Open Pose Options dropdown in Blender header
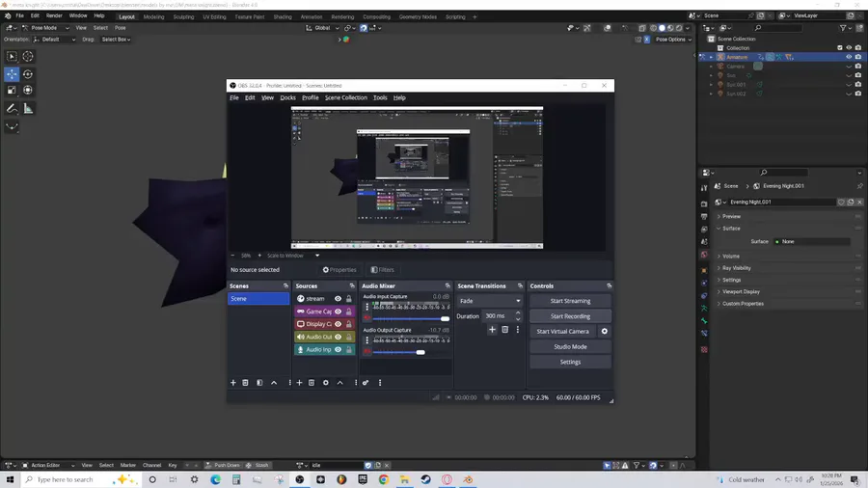Screen dimensions: 868x488 point(674,40)
